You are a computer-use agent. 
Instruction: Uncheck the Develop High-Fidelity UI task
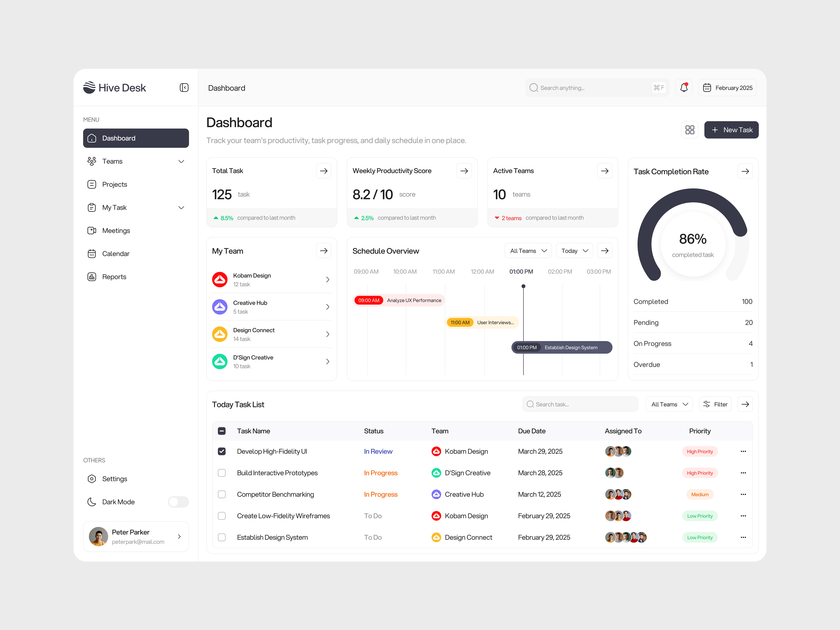pos(222,451)
